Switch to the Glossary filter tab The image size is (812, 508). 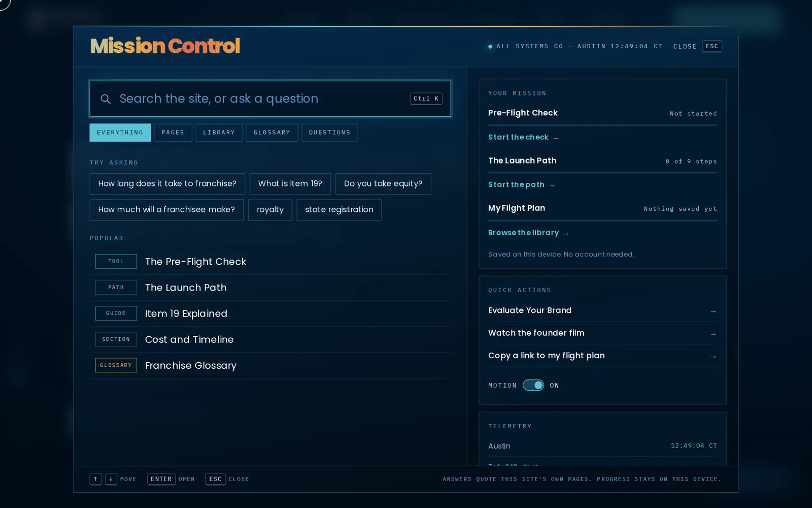coord(272,133)
